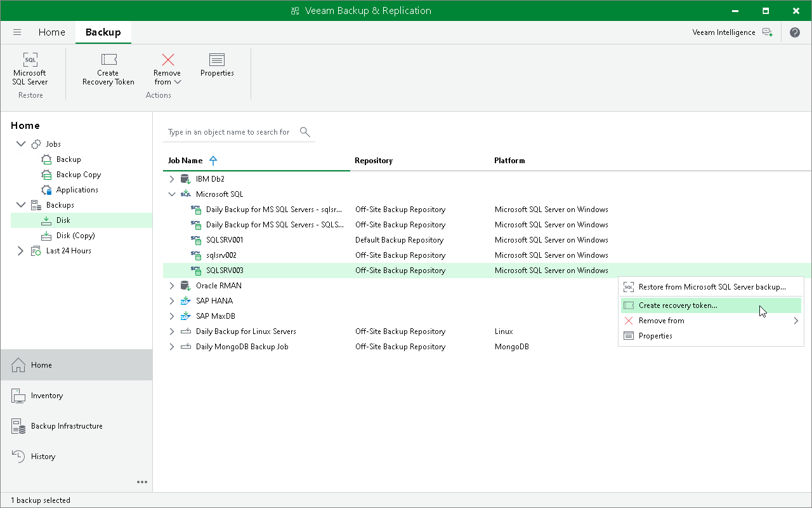Viewport: 812px width, 508px height.
Task: Open the History navigation view
Action: 76,457
